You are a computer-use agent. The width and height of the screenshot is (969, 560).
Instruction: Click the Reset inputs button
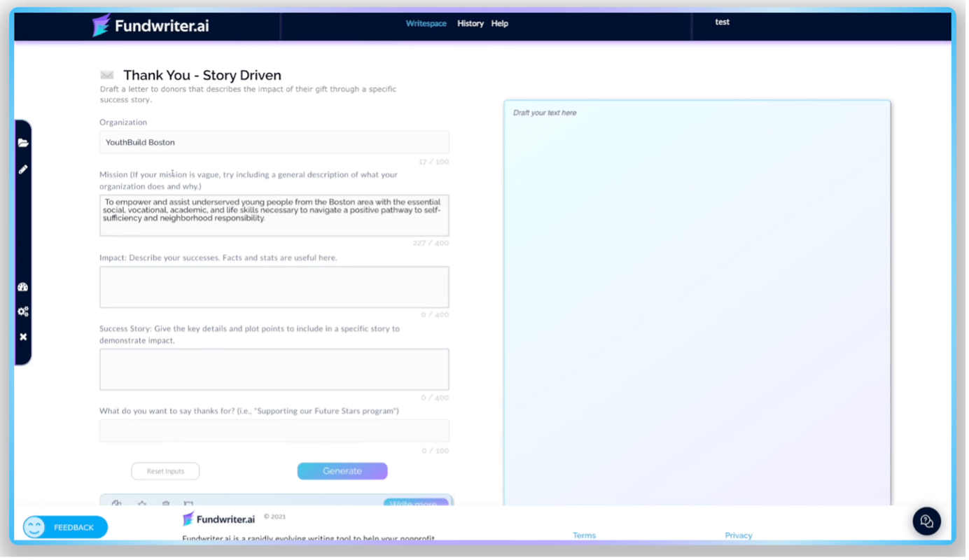[x=166, y=472]
